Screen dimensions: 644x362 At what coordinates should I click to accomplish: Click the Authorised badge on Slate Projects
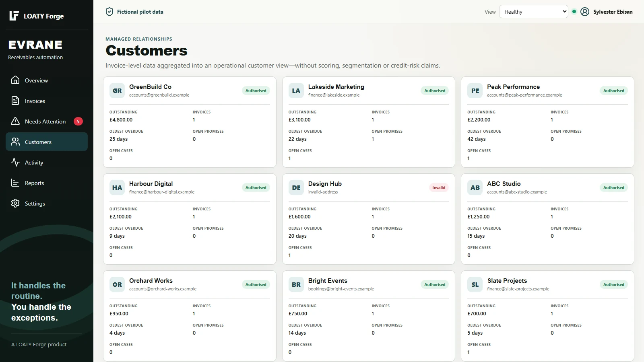(613, 284)
